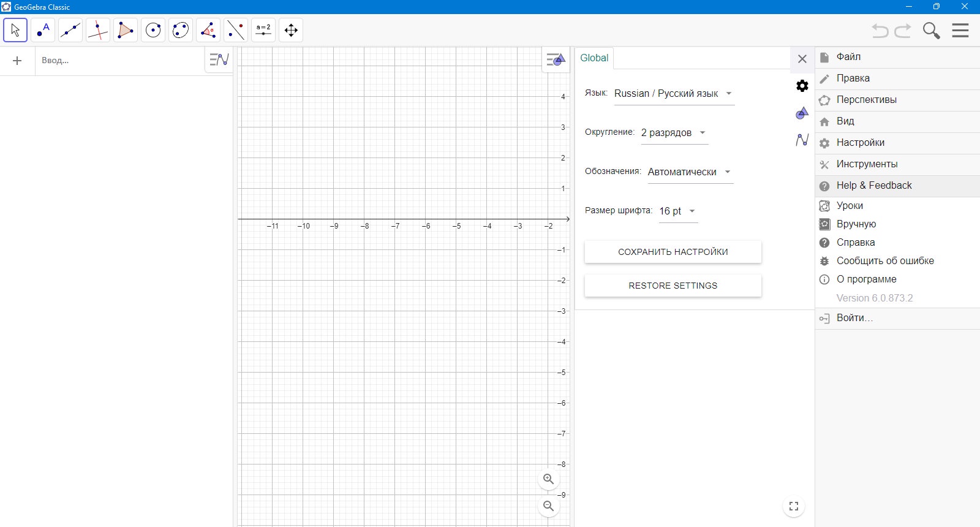980x527 pixels.
Task: Select the Line through two points tool
Action: (x=70, y=30)
